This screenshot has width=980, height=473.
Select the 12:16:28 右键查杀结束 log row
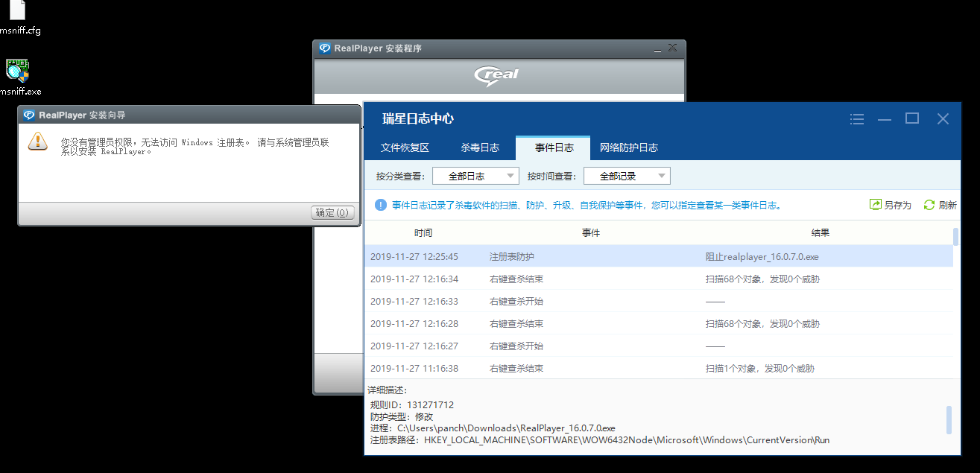coord(659,323)
